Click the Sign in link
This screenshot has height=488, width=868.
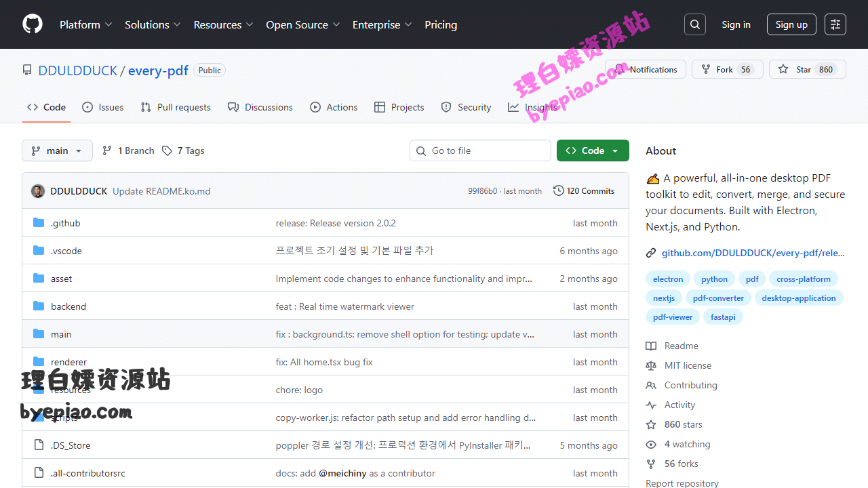pyautogui.click(x=736, y=24)
